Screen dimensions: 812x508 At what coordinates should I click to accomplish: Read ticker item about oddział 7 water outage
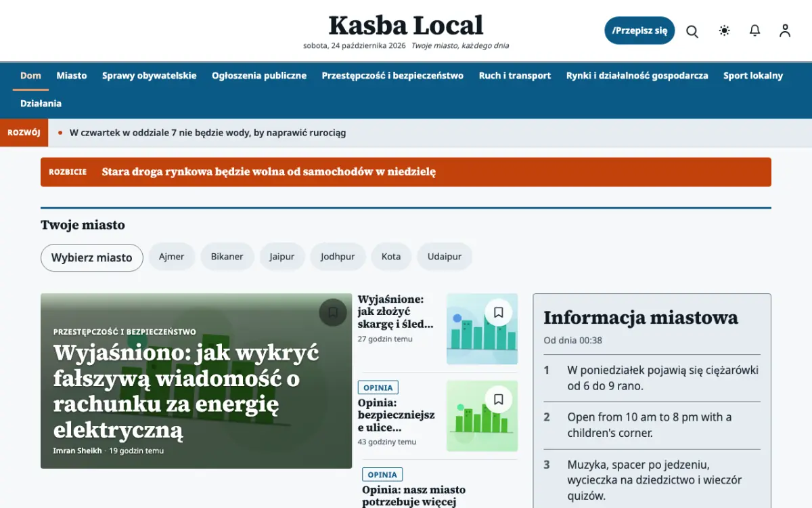click(x=208, y=133)
